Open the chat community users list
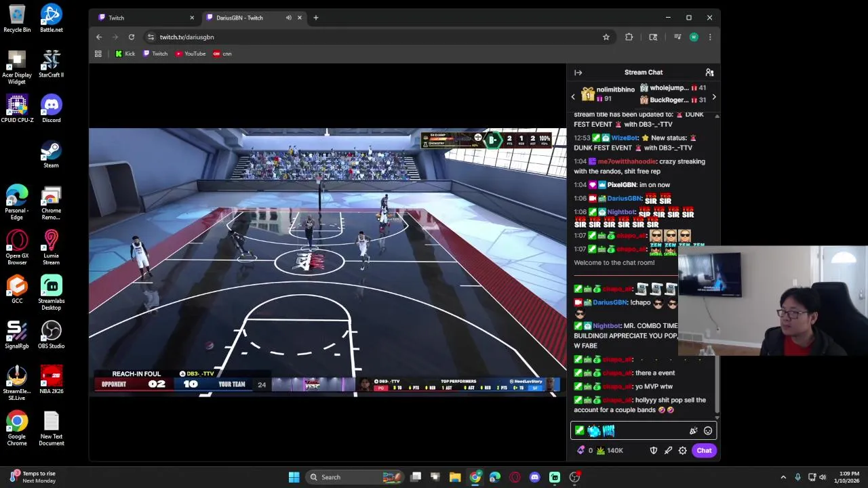The image size is (868, 488). tap(709, 73)
